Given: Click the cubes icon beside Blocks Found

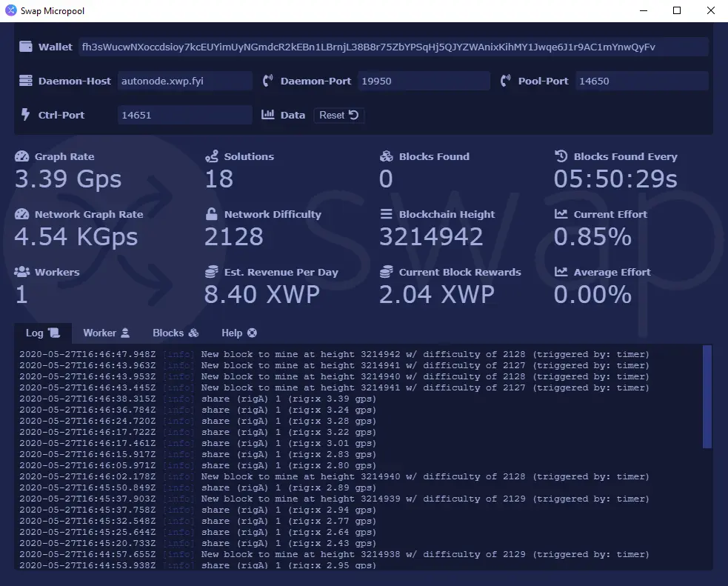Looking at the screenshot, I should (387, 156).
